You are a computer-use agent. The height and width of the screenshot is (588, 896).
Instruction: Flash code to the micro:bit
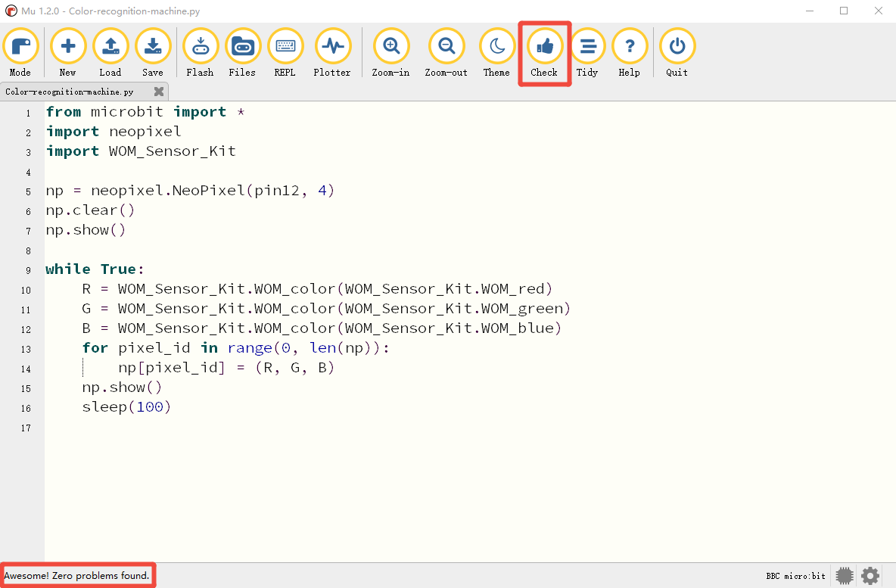(x=200, y=52)
